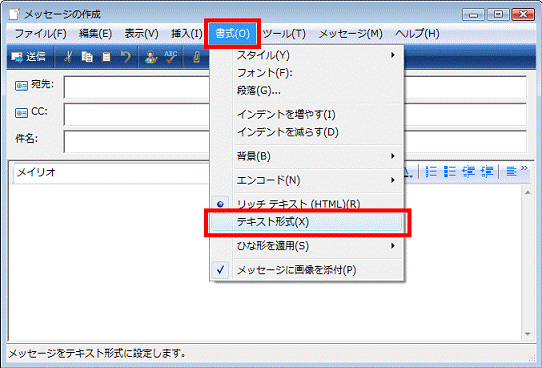This screenshot has height=368, width=542.
Task: Open ファイル(F) menu
Action: point(40,34)
